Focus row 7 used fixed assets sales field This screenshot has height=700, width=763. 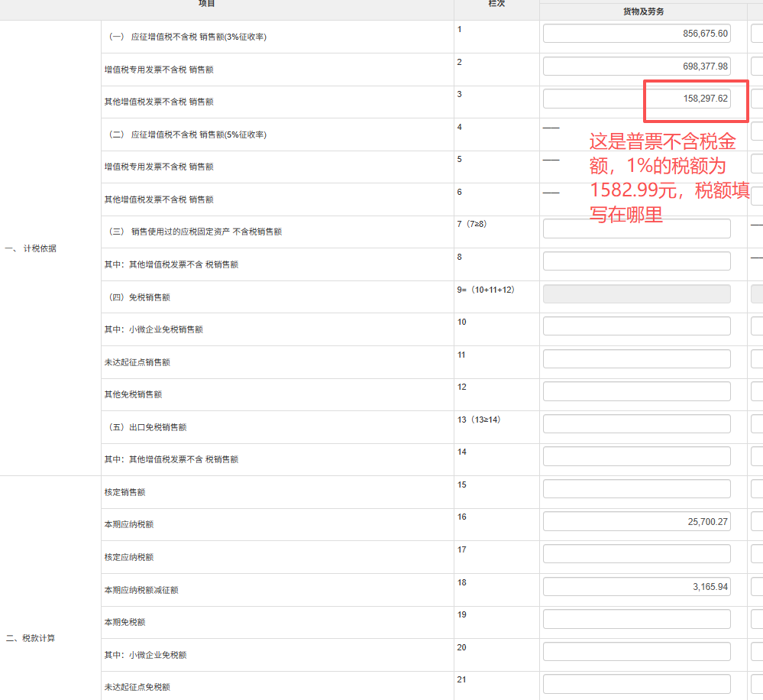pos(636,228)
